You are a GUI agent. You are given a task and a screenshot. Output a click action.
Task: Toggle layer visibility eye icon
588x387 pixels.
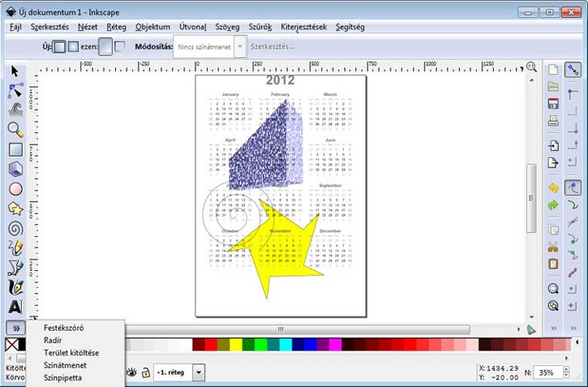pyautogui.click(x=131, y=372)
